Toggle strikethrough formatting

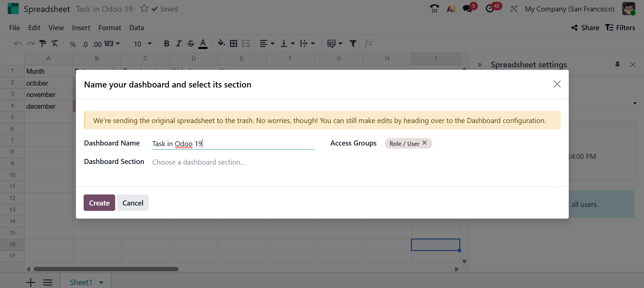(x=191, y=44)
